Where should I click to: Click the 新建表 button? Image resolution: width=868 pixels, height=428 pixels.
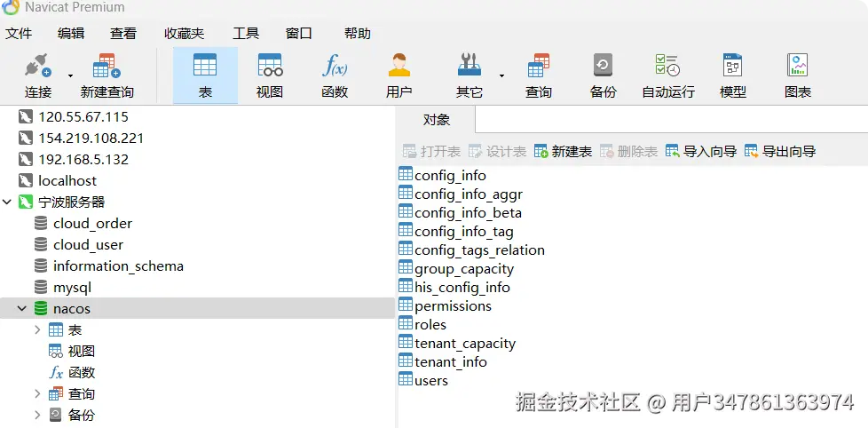click(563, 151)
